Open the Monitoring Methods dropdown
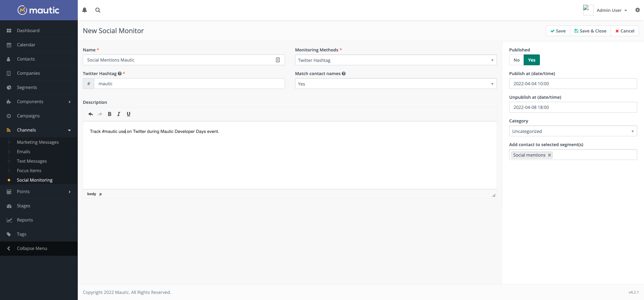The width and height of the screenshot is (644, 300). click(x=396, y=60)
